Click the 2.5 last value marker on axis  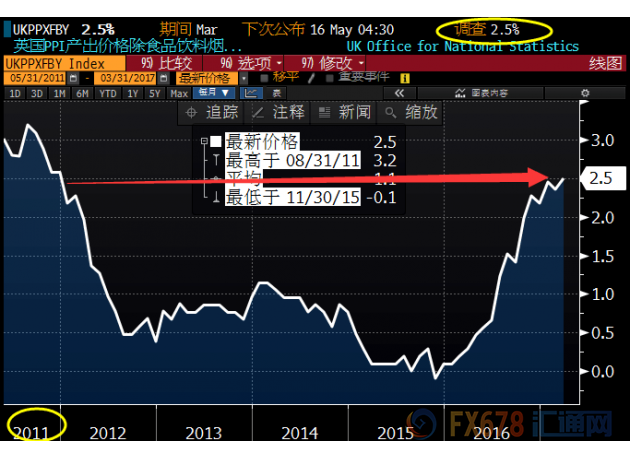click(601, 179)
